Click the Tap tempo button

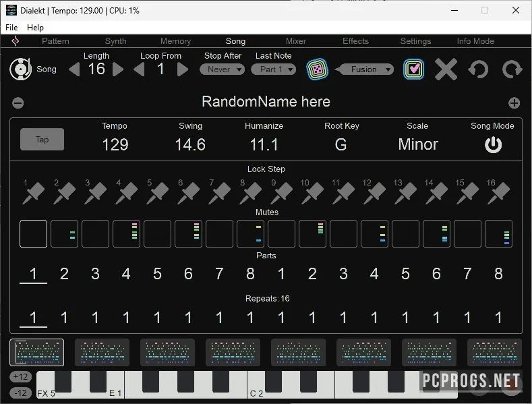click(x=42, y=140)
